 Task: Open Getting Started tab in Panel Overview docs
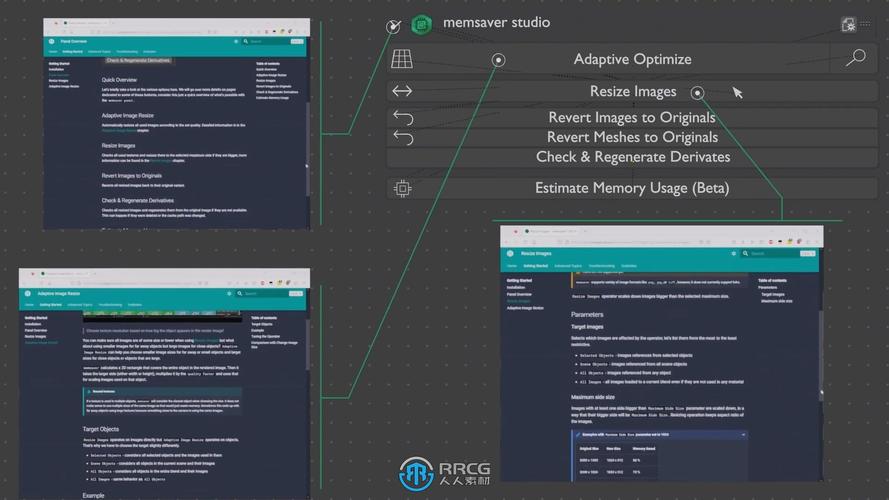click(x=73, y=52)
